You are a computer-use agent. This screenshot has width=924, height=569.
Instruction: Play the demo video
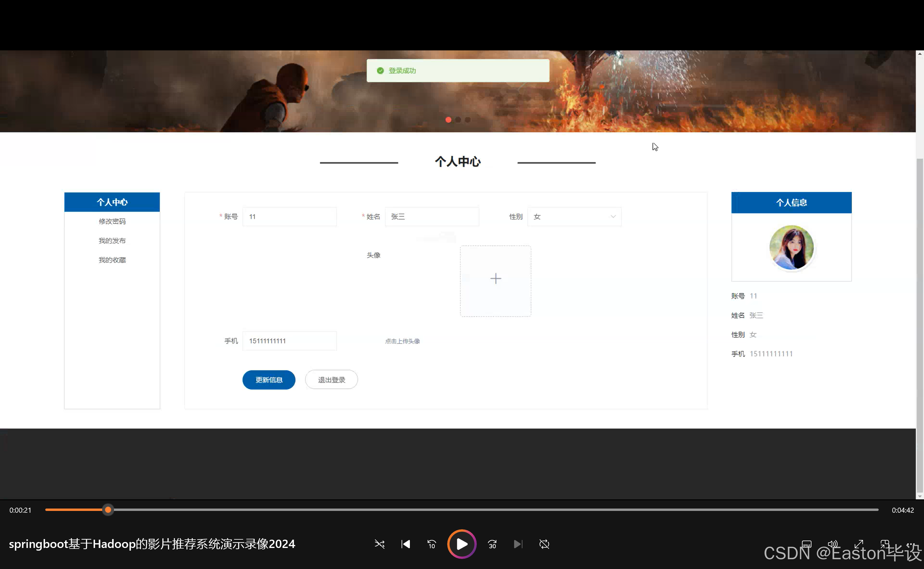[x=462, y=544]
